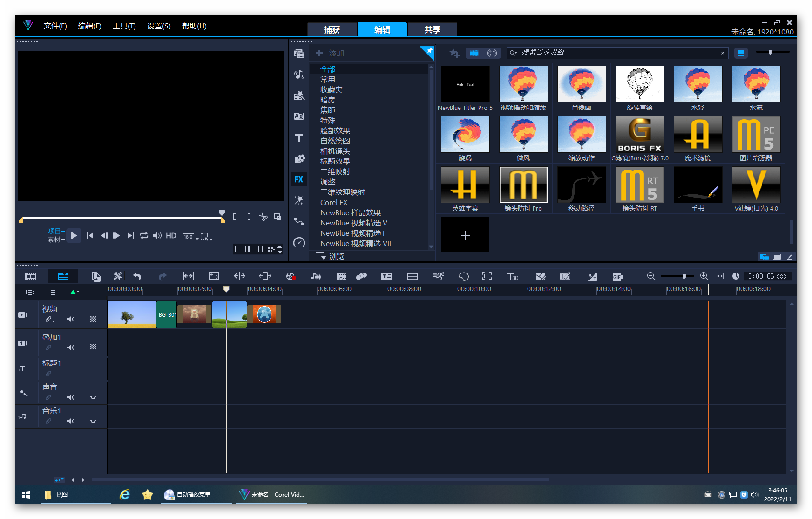
Task: Open the 工具(T) menu
Action: [x=124, y=26]
